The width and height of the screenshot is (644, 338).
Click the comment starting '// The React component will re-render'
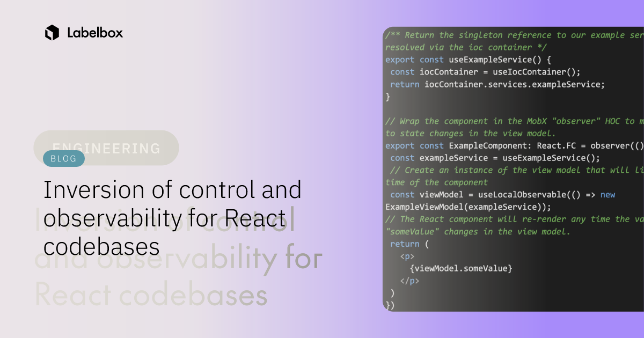pyautogui.click(x=515, y=219)
